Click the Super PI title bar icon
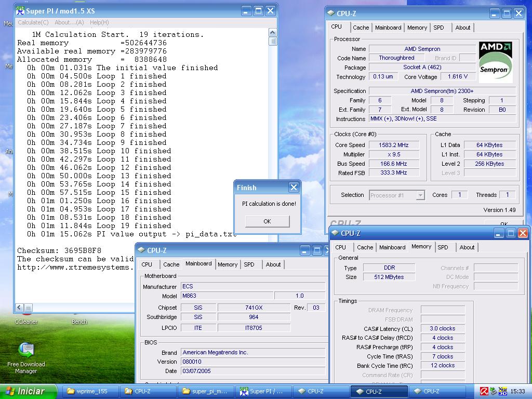The height and width of the screenshot is (399, 532). coord(20,10)
